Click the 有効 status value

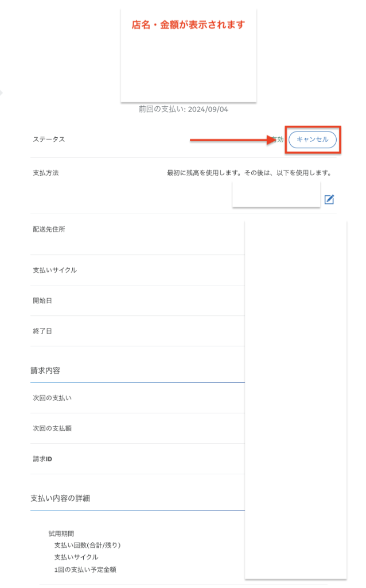click(x=278, y=140)
